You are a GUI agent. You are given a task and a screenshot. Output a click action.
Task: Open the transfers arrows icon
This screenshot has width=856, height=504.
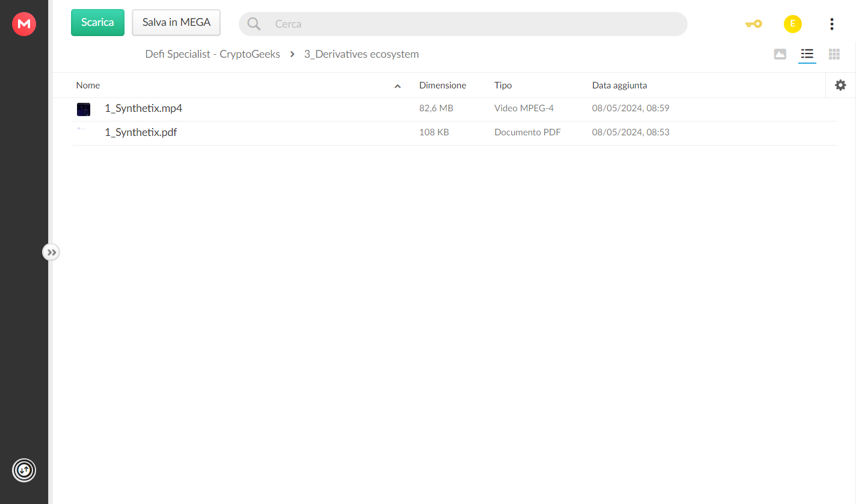(24, 470)
